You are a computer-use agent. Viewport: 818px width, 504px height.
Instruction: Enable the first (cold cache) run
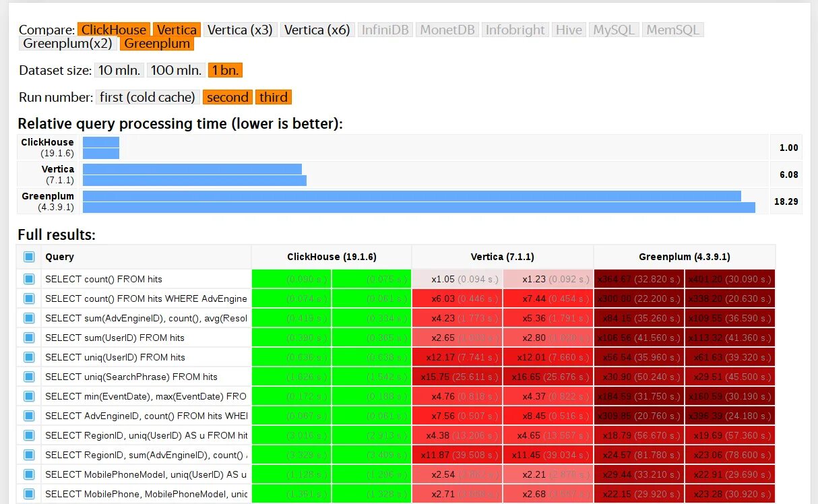coord(148,97)
